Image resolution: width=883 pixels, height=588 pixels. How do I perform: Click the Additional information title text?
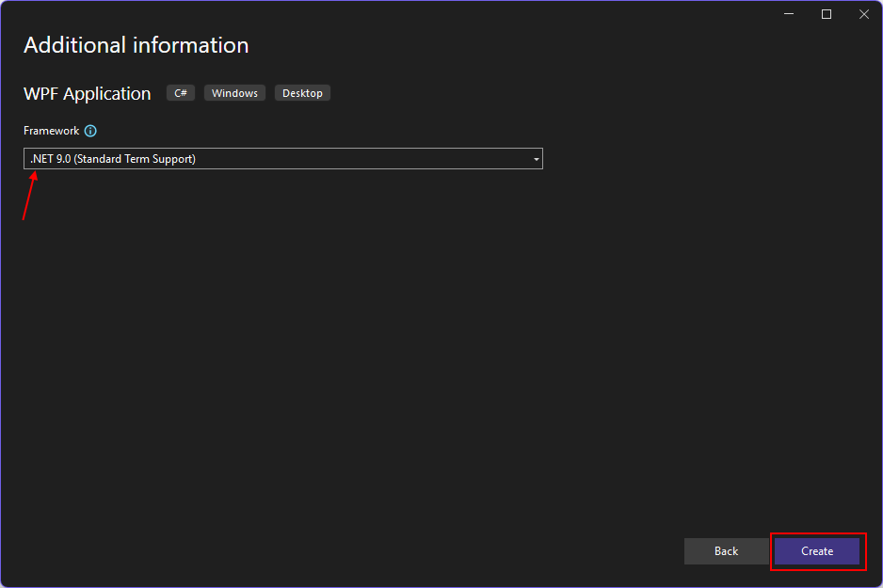[x=135, y=44]
